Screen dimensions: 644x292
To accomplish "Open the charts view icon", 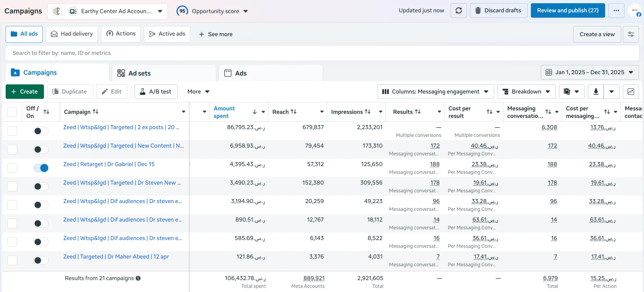I will pyautogui.click(x=631, y=91).
